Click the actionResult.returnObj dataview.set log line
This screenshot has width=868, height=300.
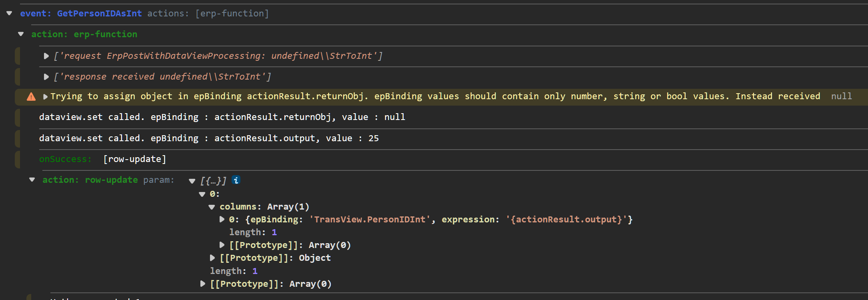pos(222,117)
